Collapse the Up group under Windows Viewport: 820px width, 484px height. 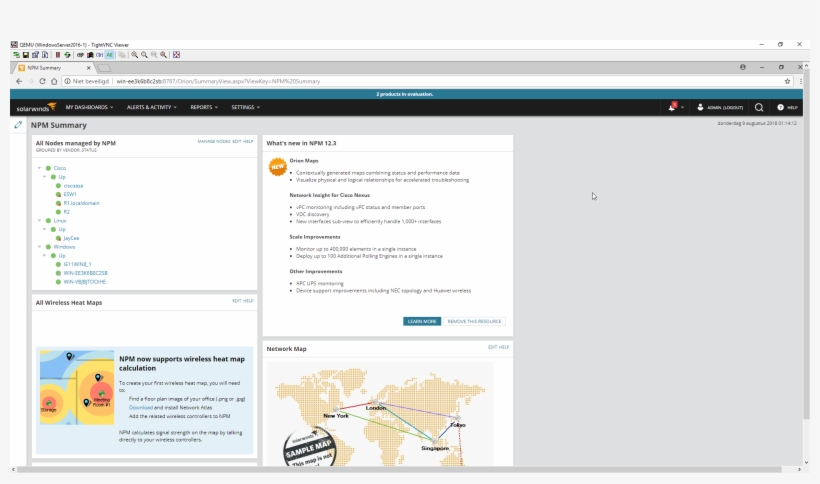(45, 256)
